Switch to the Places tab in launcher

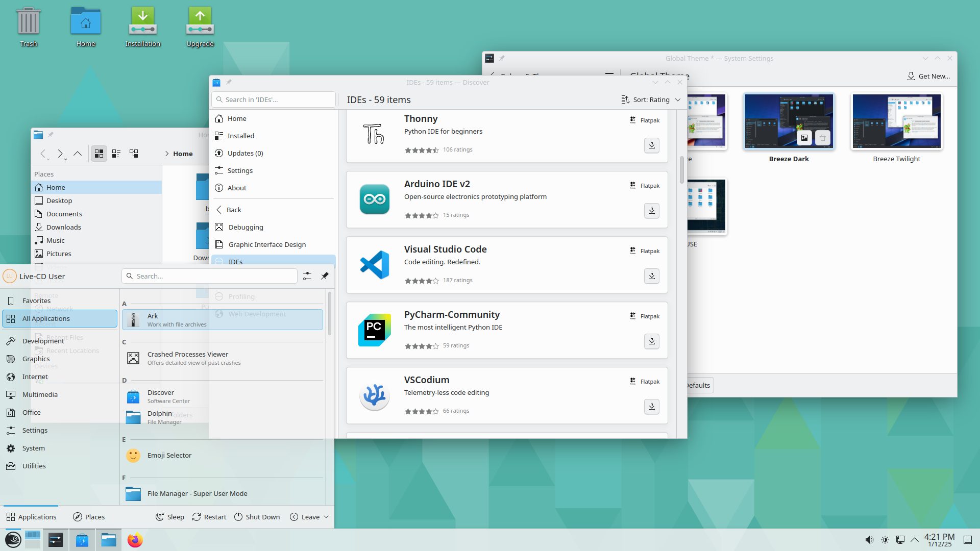pos(89,517)
